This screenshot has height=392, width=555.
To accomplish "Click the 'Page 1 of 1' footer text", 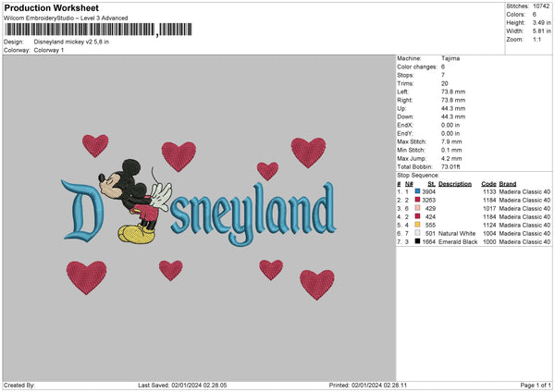I will [x=536, y=386].
